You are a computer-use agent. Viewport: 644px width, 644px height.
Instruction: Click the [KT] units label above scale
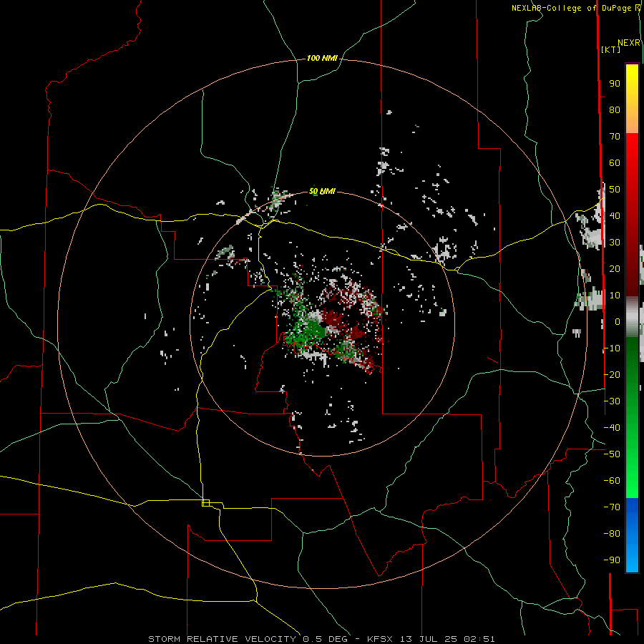(x=610, y=49)
